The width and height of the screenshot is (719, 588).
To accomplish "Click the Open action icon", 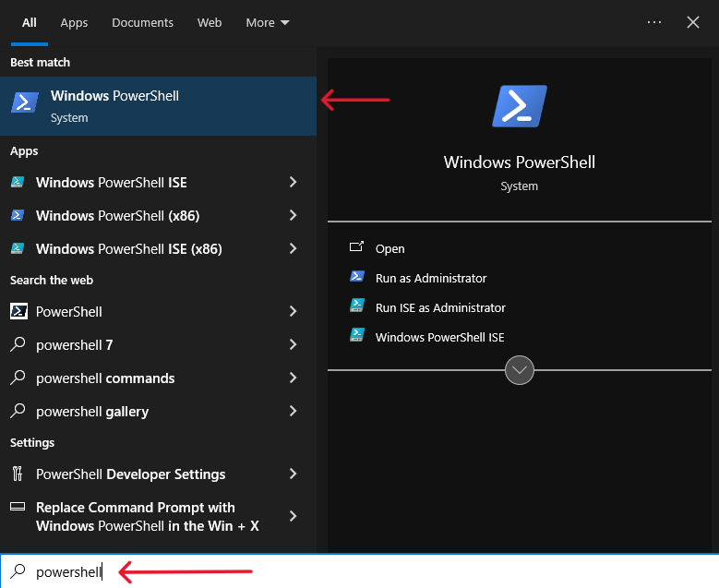I will click(x=356, y=246).
